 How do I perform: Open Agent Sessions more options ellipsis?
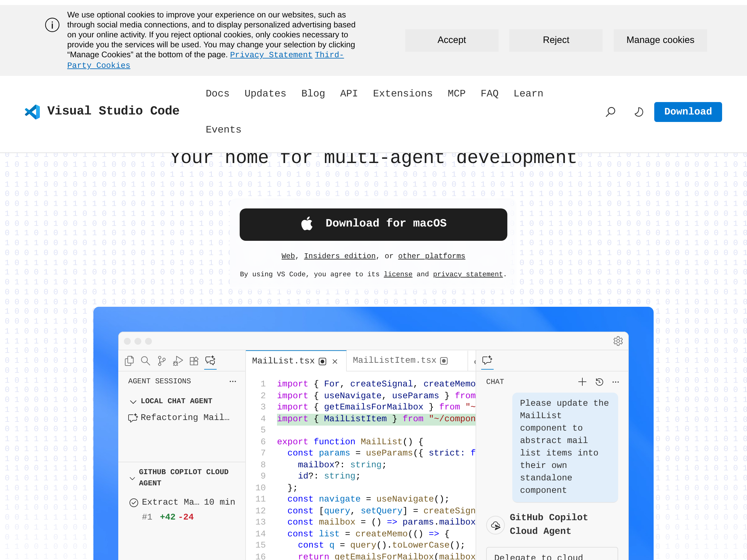tap(233, 381)
